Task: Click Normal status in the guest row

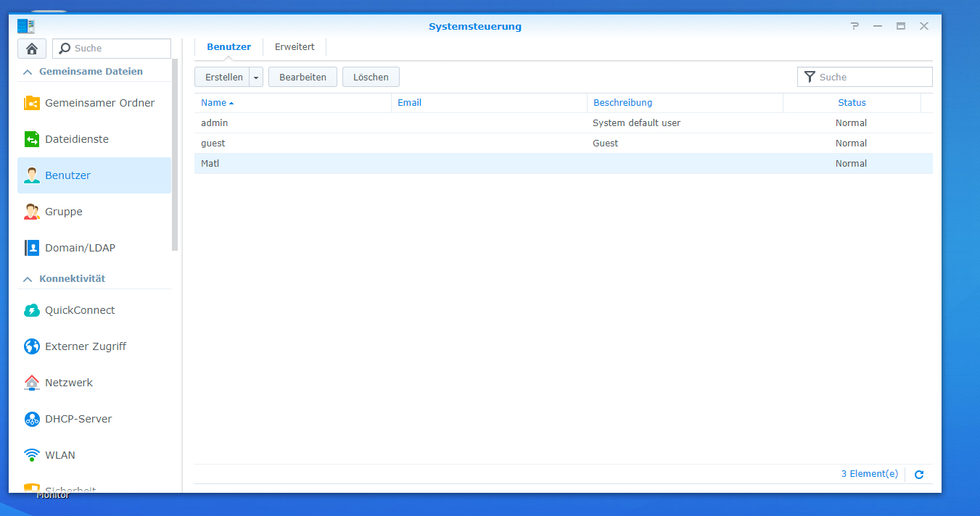Action: (x=851, y=143)
